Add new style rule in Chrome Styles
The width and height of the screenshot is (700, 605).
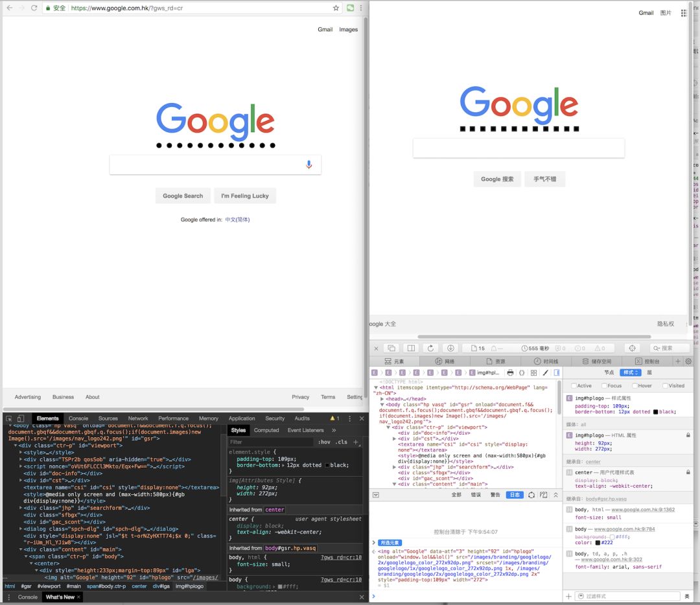(356, 442)
